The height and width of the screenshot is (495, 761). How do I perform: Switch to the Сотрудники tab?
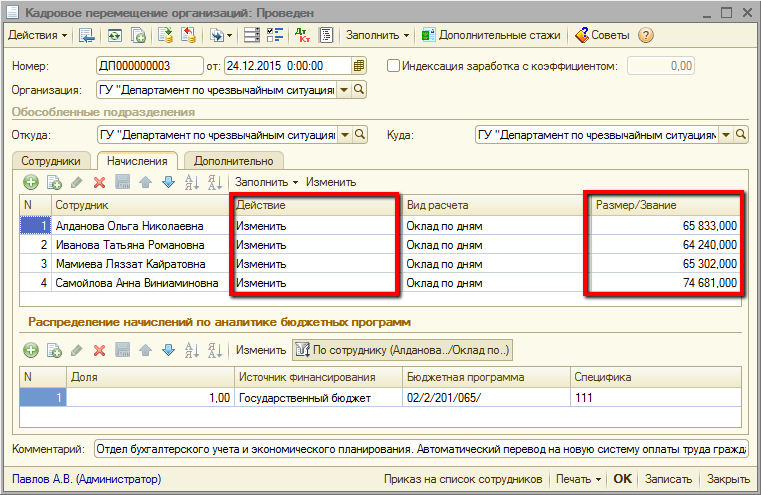pyautogui.click(x=49, y=160)
